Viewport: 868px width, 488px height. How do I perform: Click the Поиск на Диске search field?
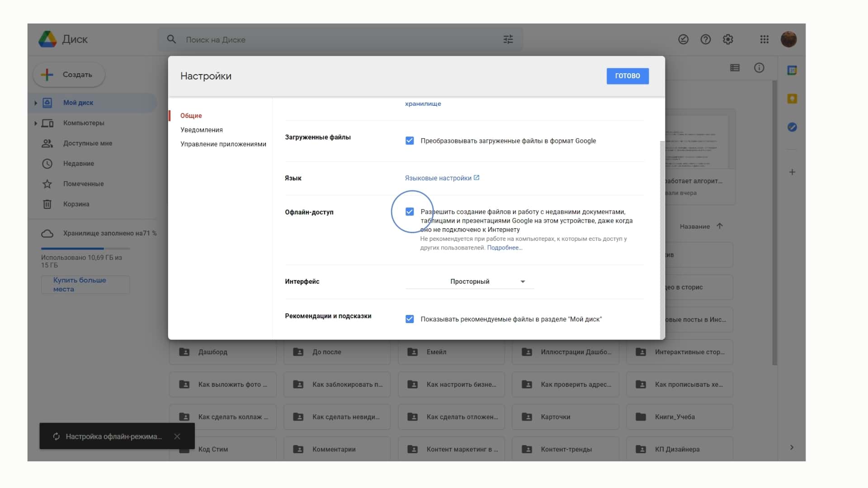pos(340,39)
